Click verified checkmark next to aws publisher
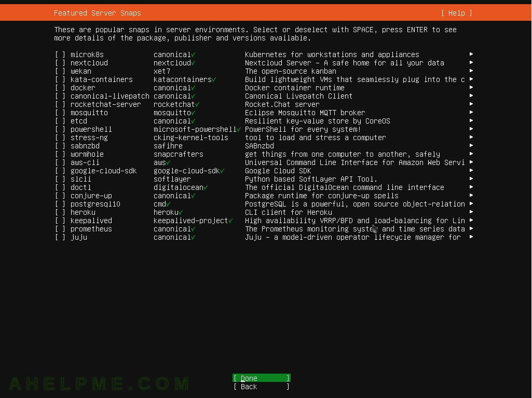Screen dimensions: 532x398 (168, 163)
